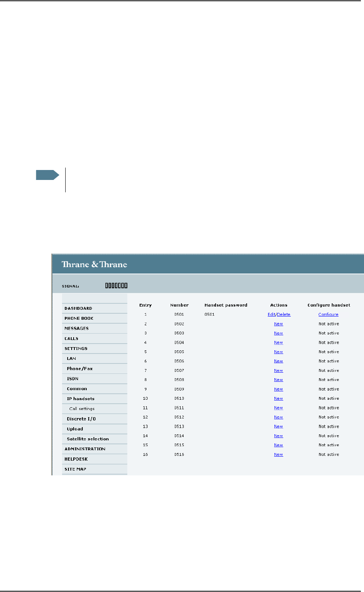Screen dimensions: 364x592
Task: Click number cell 0501 in Number column
Action: point(179,315)
